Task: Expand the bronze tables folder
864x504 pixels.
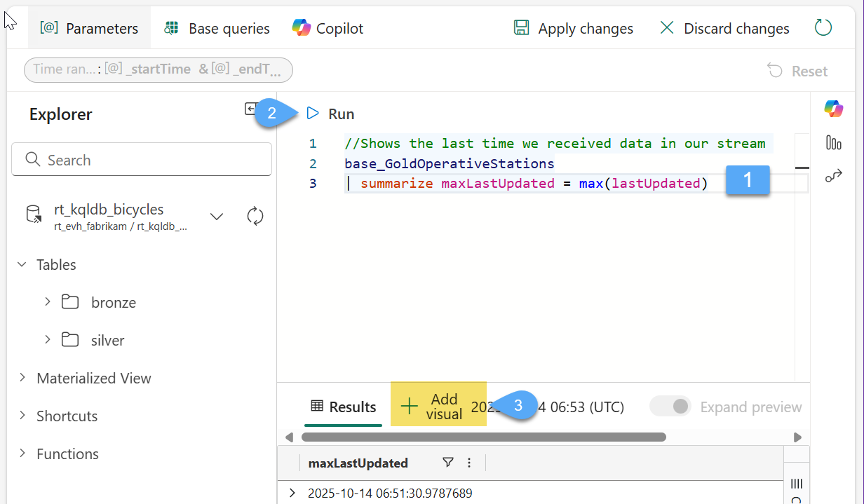Action: (48, 302)
